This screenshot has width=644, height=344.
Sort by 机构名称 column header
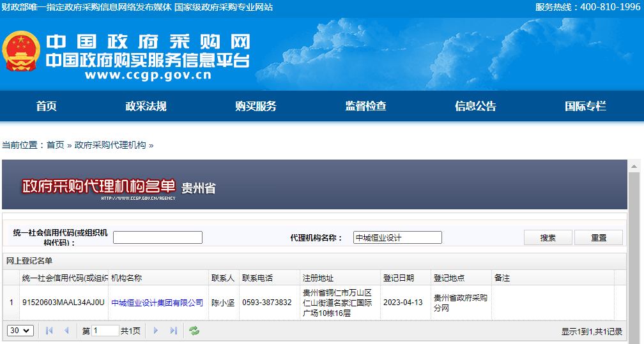click(x=158, y=278)
